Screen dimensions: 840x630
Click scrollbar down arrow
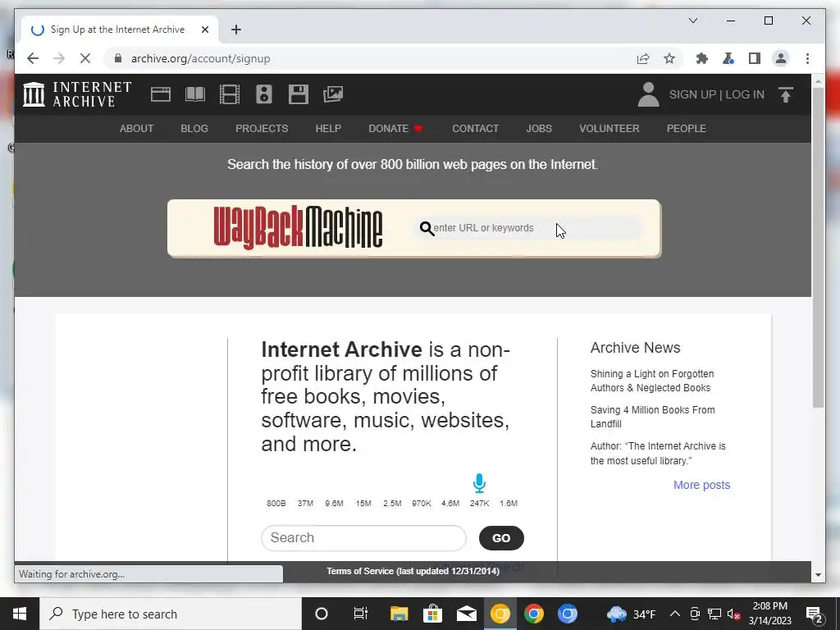[x=818, y=575]
